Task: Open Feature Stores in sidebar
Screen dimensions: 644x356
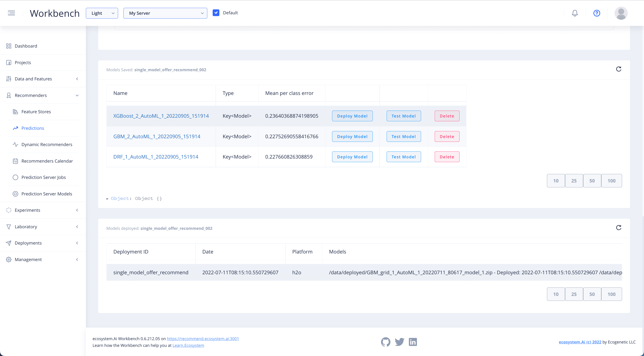Action: [x=36, y=112]
